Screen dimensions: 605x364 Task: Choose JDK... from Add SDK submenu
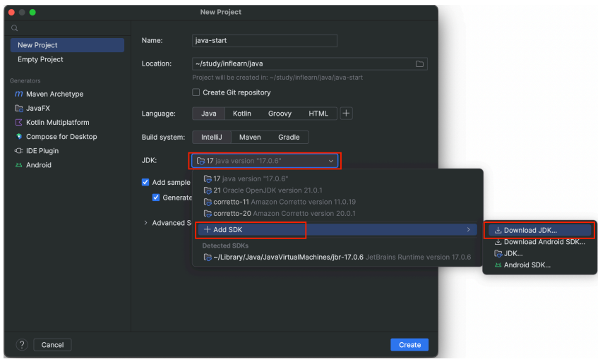(x=540, y=253)
